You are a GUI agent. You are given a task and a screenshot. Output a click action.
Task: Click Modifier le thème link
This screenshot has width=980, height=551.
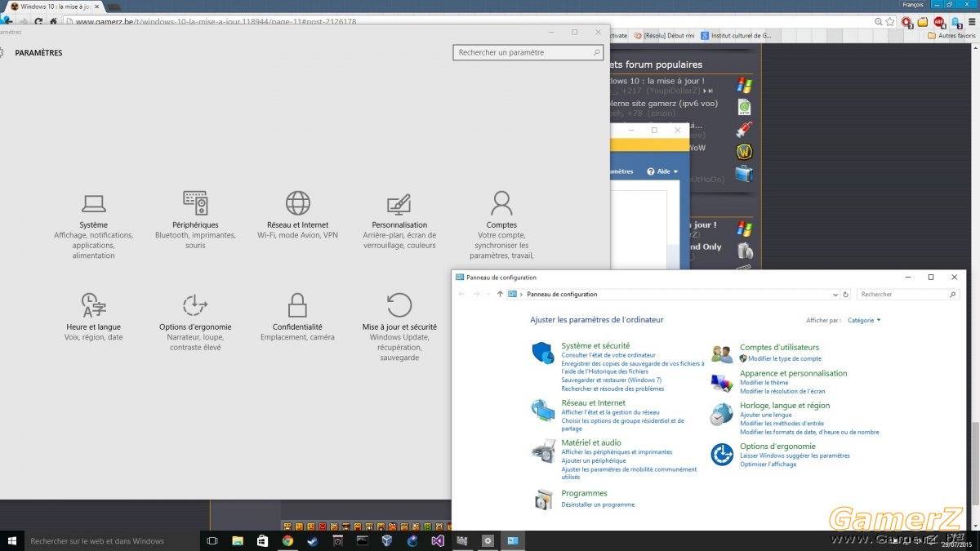[764, 382]
